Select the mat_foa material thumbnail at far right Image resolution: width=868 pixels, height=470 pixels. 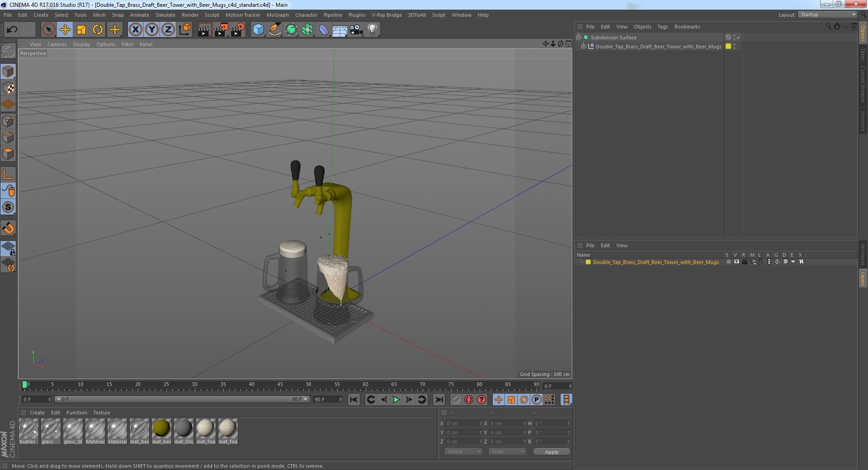click(227, 432)
